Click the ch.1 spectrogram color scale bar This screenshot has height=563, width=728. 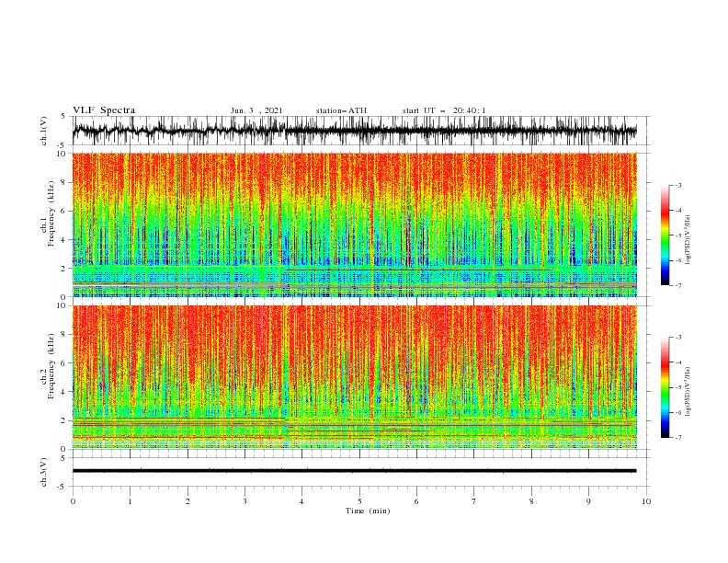(665, 236)
